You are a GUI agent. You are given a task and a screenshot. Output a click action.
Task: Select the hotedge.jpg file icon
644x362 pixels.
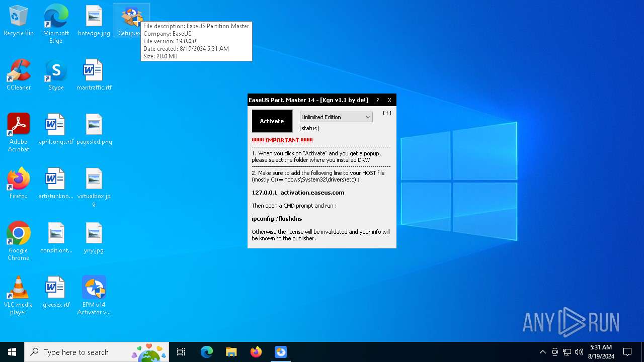[94, 21]
